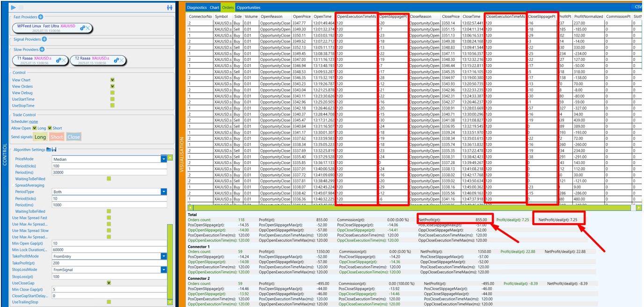Sort by the CloseTime column header

[473, 16]
